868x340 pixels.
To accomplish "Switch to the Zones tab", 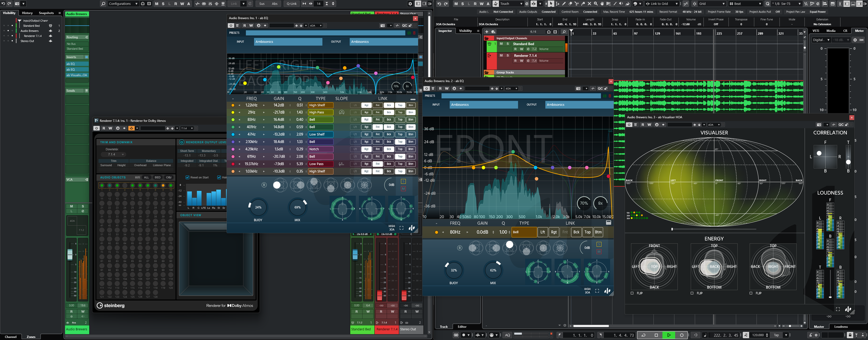I will [31, 337].
